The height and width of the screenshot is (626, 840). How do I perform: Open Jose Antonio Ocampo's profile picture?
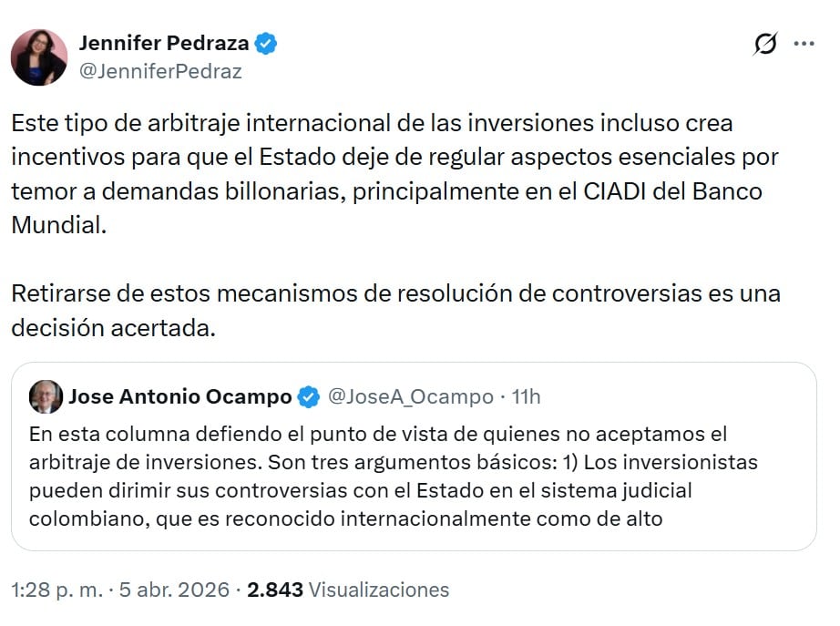tap(46, 397)
